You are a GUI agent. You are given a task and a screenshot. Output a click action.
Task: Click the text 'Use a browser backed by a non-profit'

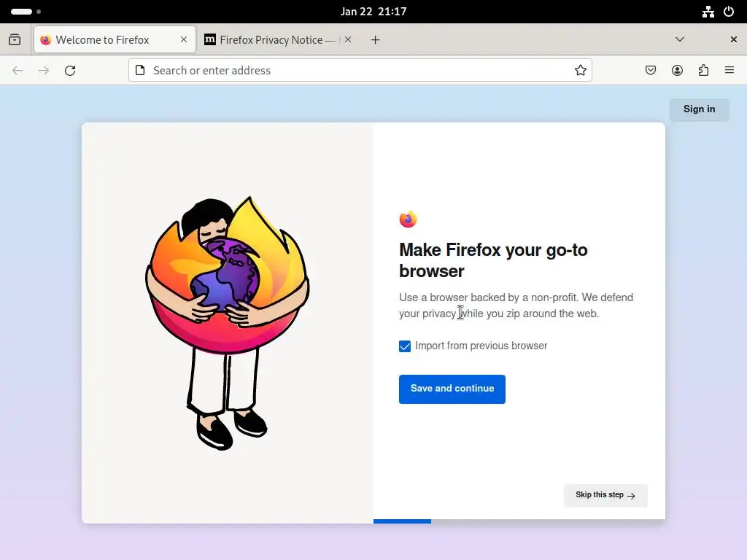pyautogui.click(x=488, y=297)
